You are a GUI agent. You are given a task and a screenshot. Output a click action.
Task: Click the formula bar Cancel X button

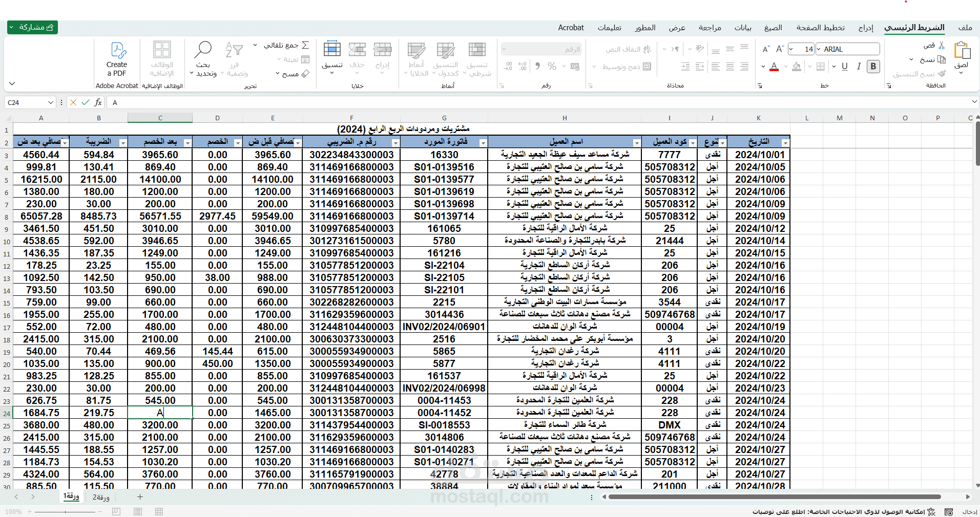[x=73, y=102]
